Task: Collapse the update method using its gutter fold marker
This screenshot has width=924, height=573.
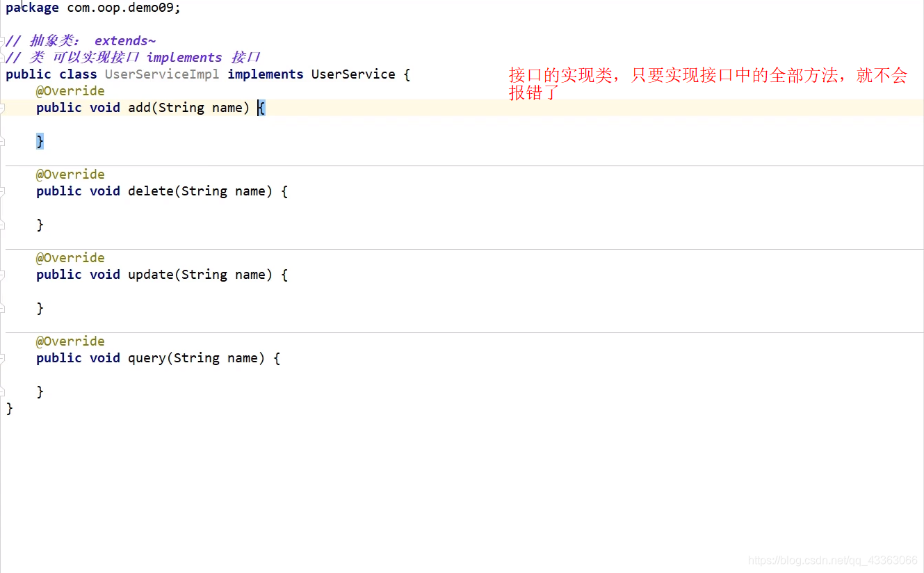Action: 2,275
